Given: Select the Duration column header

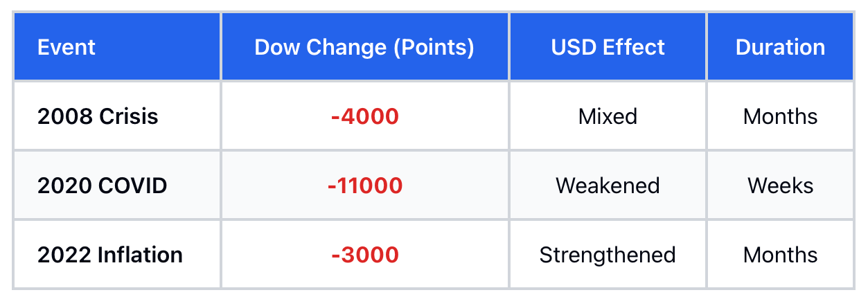Looking at the screenshot, I should [780, 47].
